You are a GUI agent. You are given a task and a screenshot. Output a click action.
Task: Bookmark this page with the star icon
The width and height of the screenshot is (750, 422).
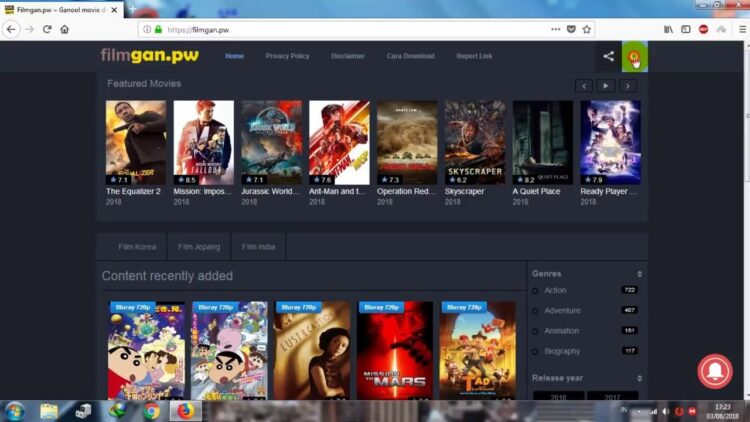[x=587, y=30]
